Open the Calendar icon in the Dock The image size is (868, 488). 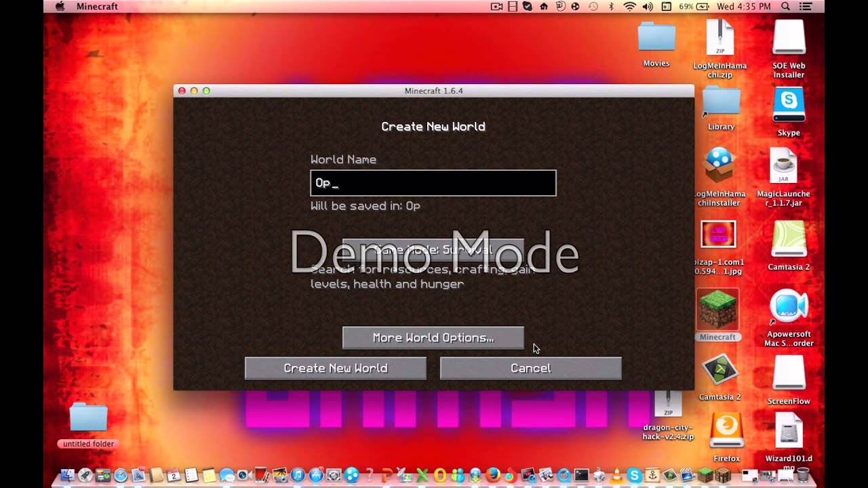pyautogui.click(x=174, y=475)
